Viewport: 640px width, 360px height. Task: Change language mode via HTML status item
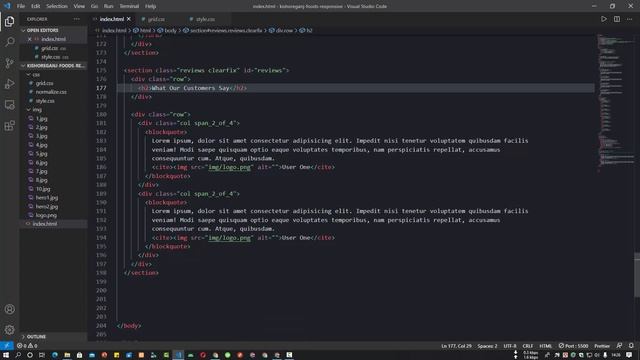click(x=545, y=346)
